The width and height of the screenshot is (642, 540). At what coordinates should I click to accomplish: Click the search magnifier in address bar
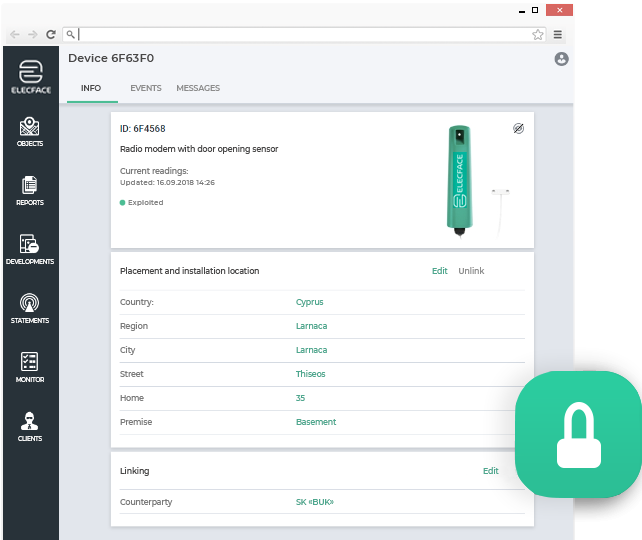coord(71,34)
